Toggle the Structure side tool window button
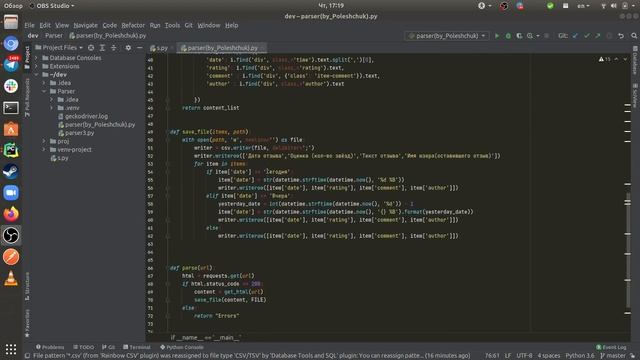The image size is (640, 360). (27, 286)
